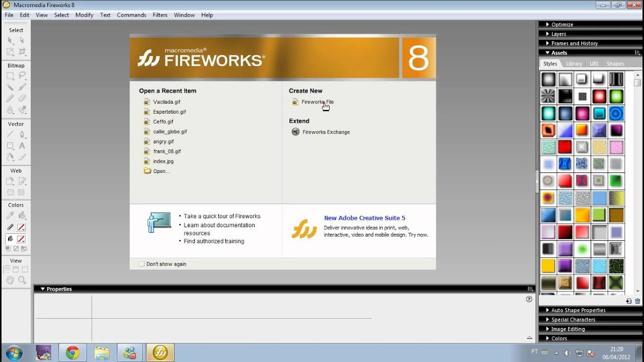The height and width of the screenshot is (362, 644).
Task: Select the Blur tool
Action: [10, 110]
